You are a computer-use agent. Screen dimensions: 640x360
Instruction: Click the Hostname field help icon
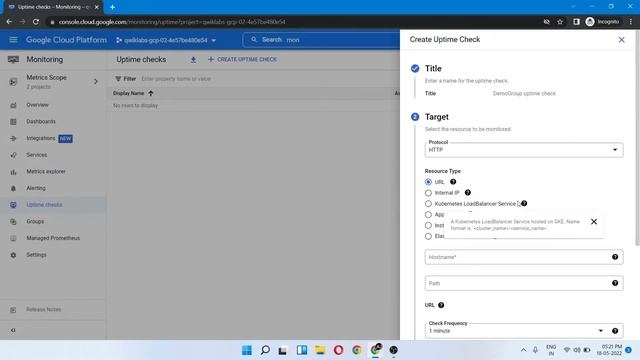615,257
